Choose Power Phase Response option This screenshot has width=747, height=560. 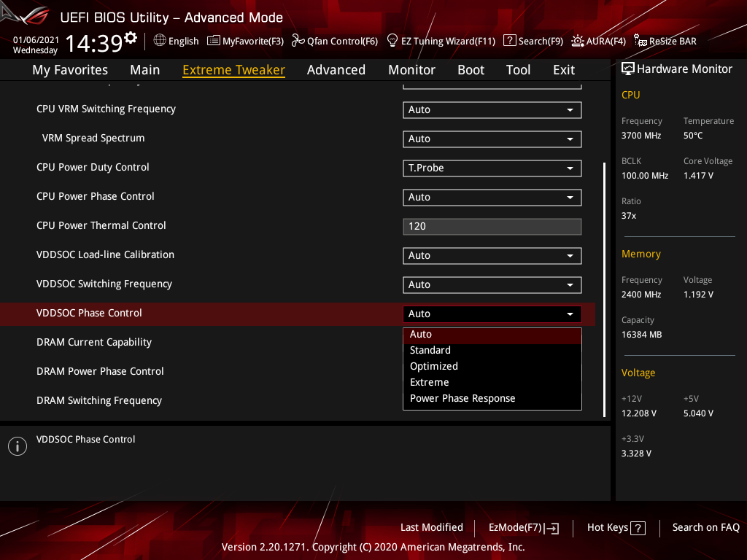492,399
